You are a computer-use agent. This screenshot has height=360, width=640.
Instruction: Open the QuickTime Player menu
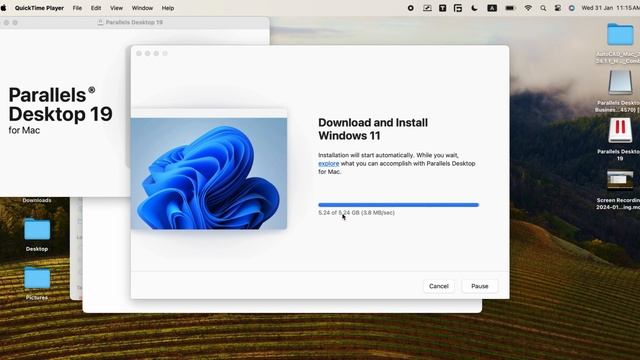tap(39, 8)
